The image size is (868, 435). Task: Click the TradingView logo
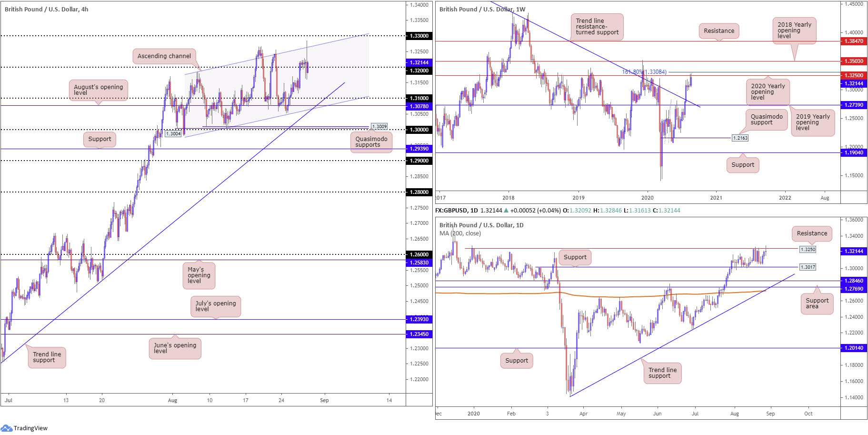[x=25, y=428]
